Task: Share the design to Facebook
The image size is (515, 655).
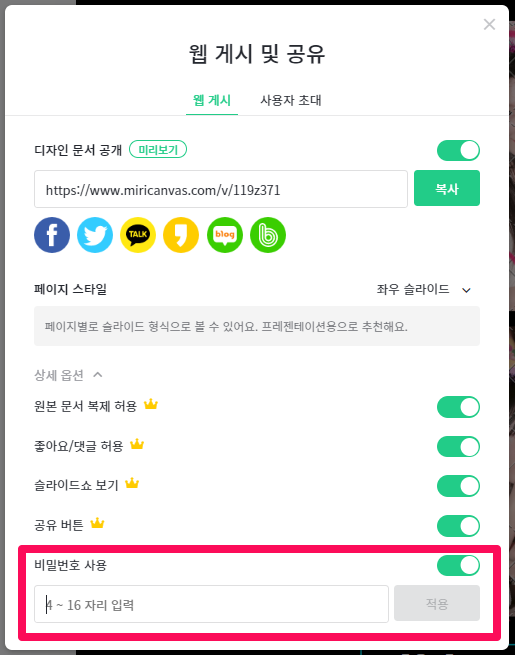Action: [x=52, y=235]
